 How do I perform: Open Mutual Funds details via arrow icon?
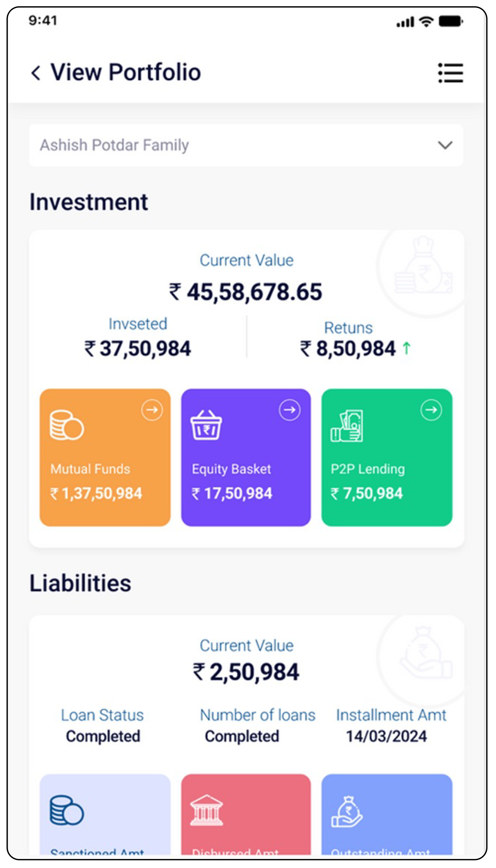152,410
